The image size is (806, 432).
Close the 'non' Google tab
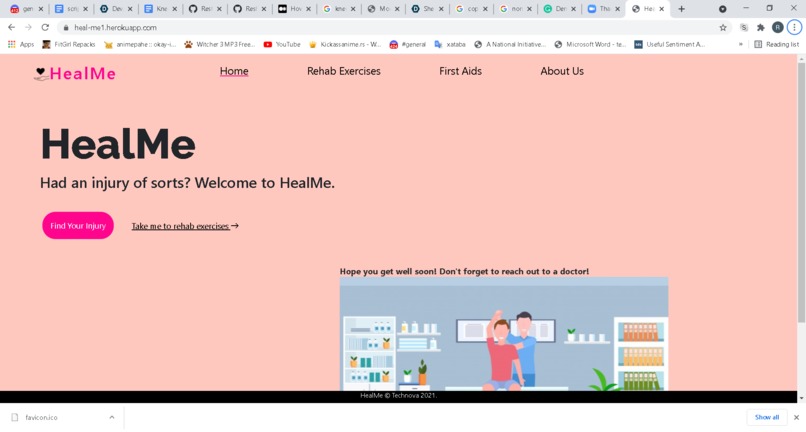coord(529,9)
